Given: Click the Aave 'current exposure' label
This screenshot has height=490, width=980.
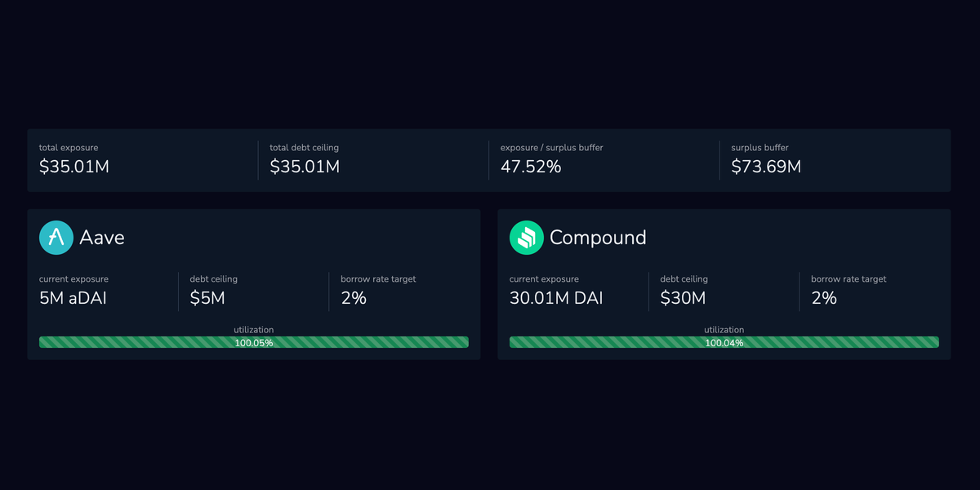Looking at the screenshot, I should tap(73, 279).
